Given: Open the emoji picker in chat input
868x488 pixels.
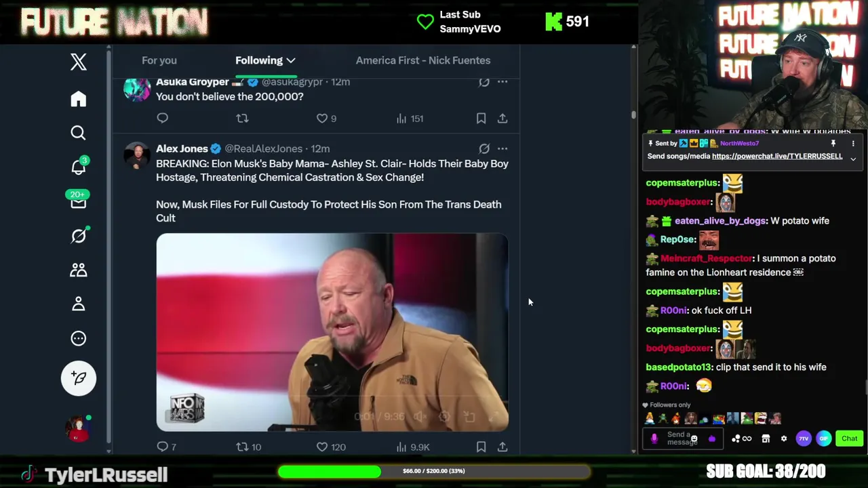Looking at the screenshot, I should pos(694,439).
